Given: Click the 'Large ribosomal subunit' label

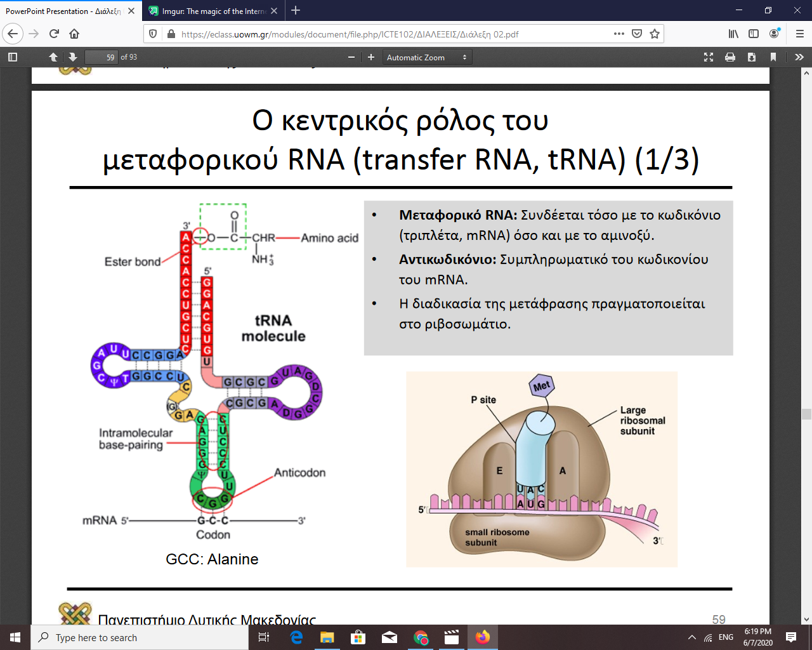Looking at the screenshot, I should 643,421.
